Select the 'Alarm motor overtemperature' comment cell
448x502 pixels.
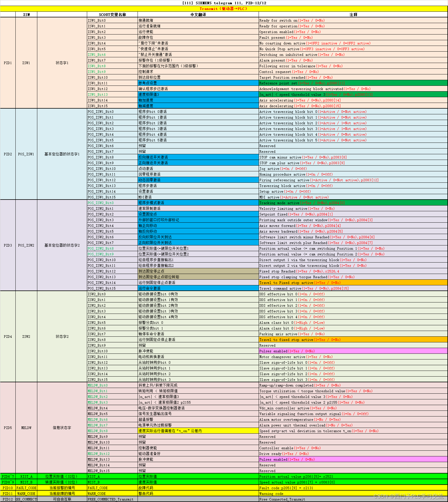click(353, 419)
